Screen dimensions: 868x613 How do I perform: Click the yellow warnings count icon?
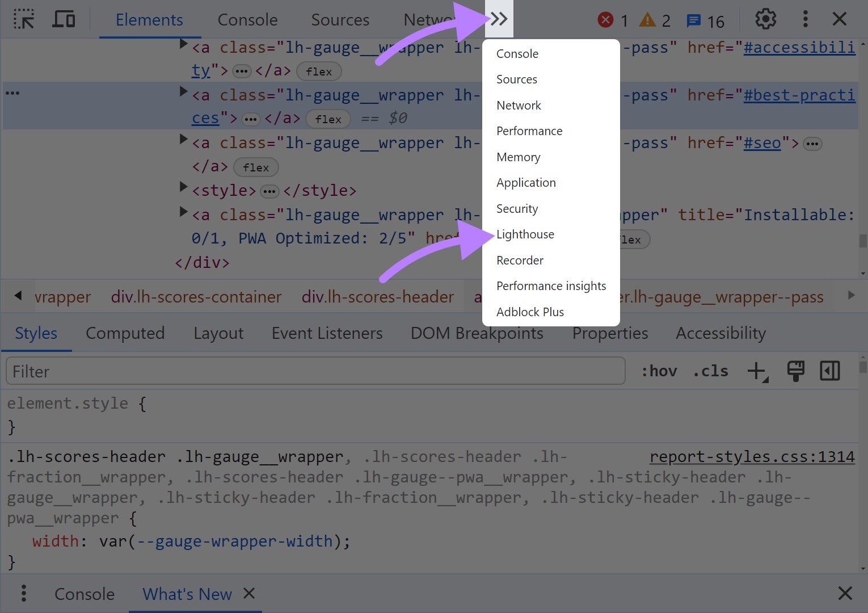pyautogui.click(x=647, y=20)
